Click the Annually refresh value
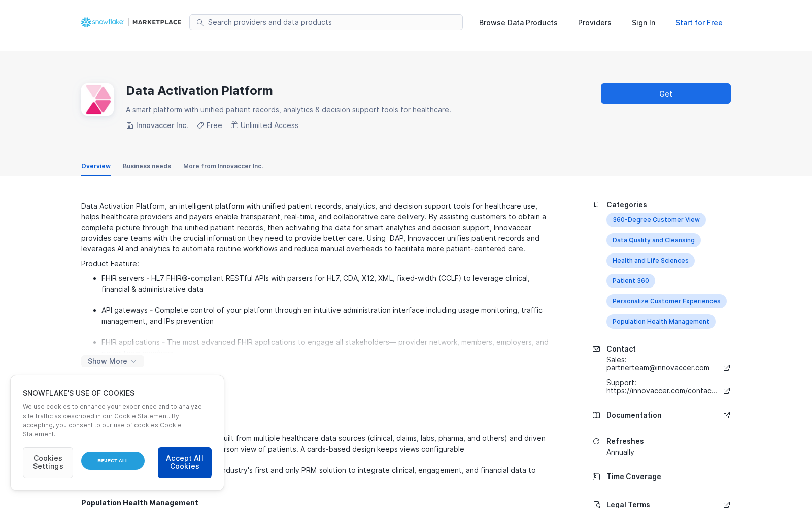The height and width of the screenshot is (508, 812). tap(620, 452)
